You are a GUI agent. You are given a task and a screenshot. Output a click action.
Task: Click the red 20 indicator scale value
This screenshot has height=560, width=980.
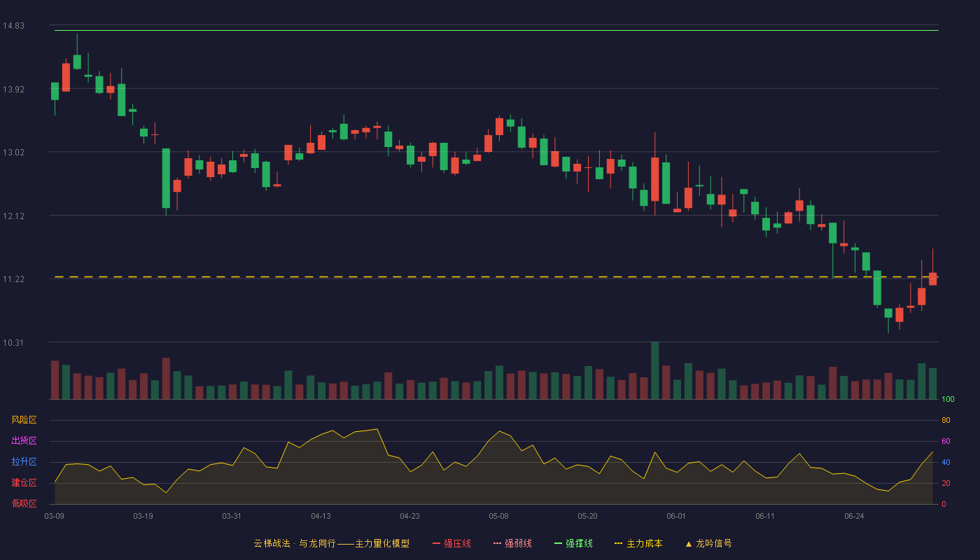(946, 483)
